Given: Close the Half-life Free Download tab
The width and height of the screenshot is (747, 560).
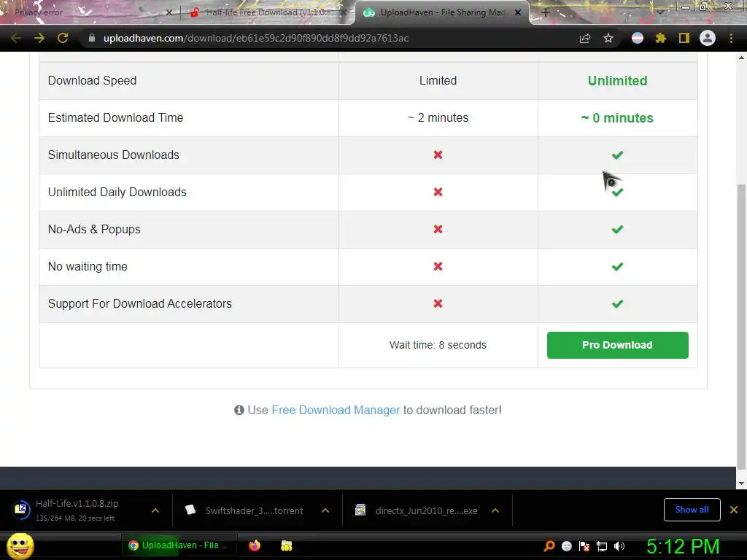Looking at the screenshot, I should pos(344,13).
